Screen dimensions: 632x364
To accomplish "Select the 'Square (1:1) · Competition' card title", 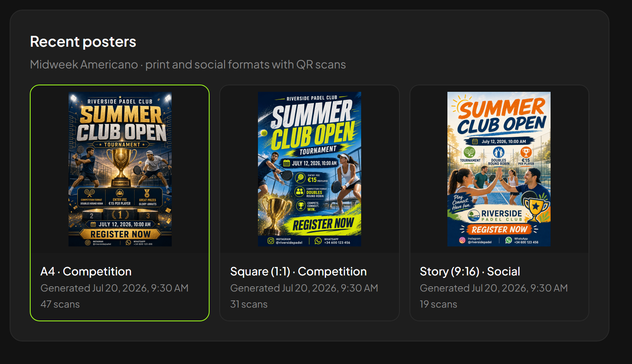I will 298,271.
